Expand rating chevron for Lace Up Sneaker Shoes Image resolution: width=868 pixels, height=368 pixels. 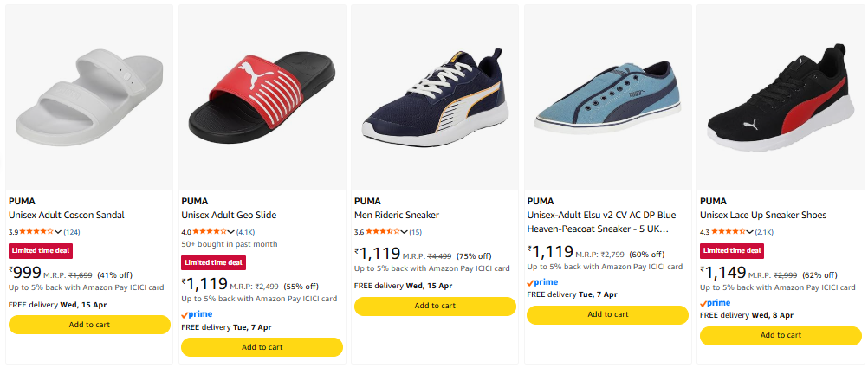pos(750,232)
